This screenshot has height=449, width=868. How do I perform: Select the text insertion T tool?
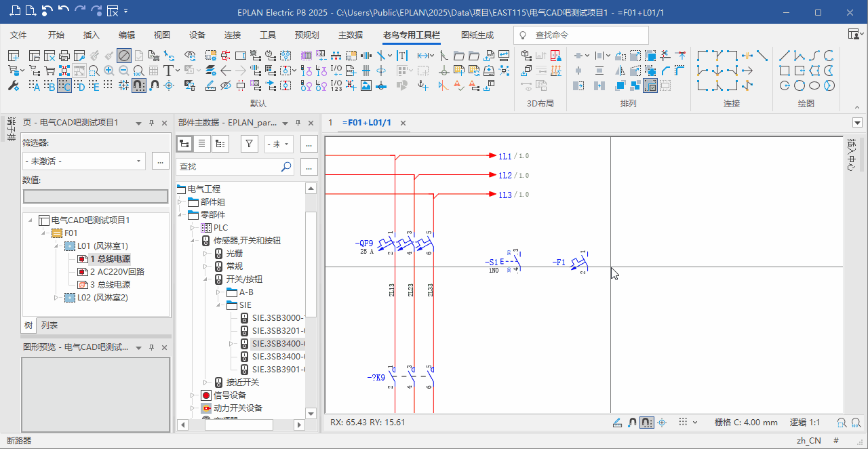167,71
